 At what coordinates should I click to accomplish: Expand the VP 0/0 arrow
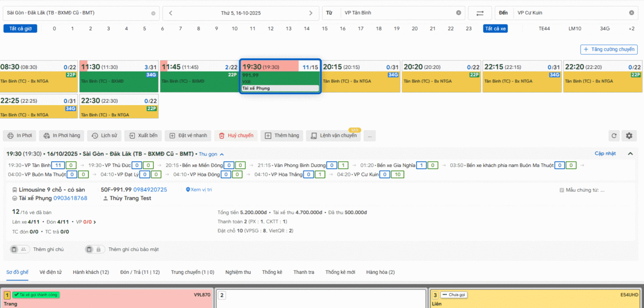point(95,222)
